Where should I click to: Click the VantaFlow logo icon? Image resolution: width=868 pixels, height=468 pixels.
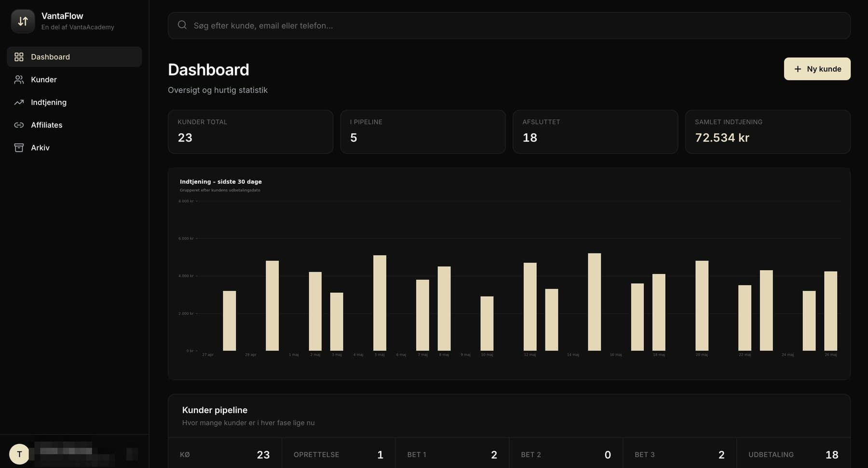pos(23,21)
